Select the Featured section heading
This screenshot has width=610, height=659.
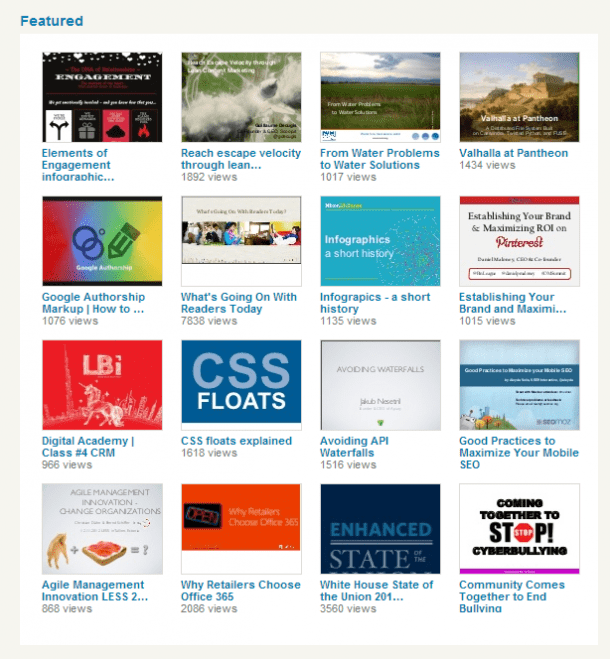[52, 21]
